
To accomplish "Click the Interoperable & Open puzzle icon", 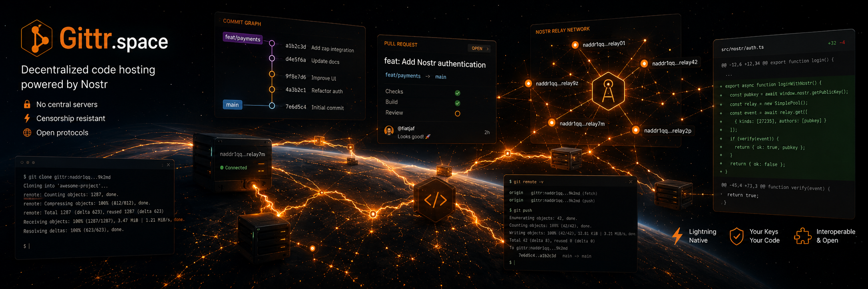I will [x=802, y=236].
